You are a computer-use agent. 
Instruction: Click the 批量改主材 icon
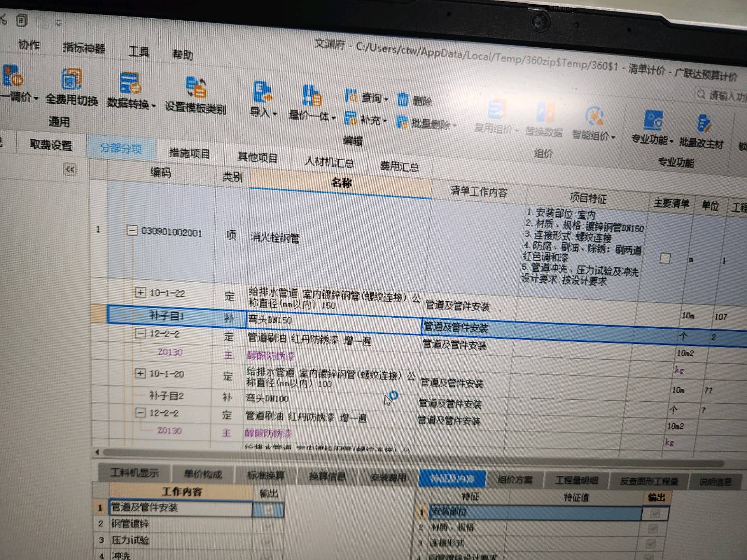tap(703, 124)
